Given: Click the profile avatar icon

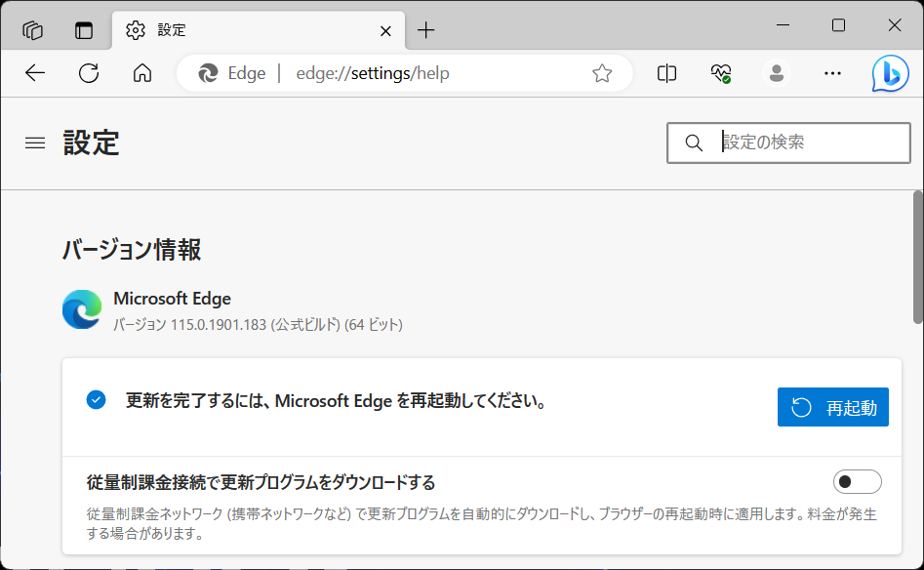Looking at the screenshot, I should point(776,73).
